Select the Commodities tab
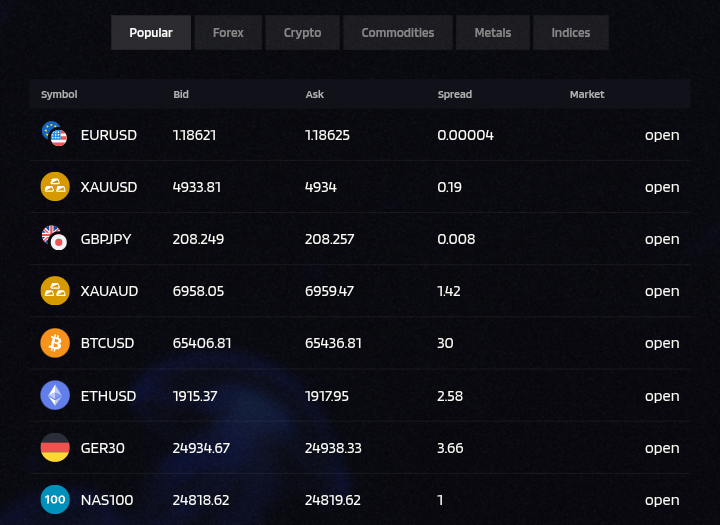 pyautogui.click(x=397, y=33)
